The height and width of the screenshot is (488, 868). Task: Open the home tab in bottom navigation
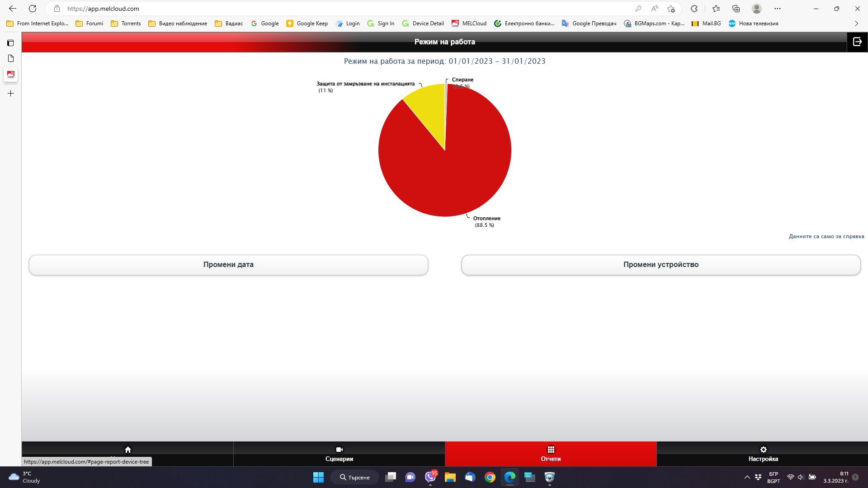tap(127, 450)
